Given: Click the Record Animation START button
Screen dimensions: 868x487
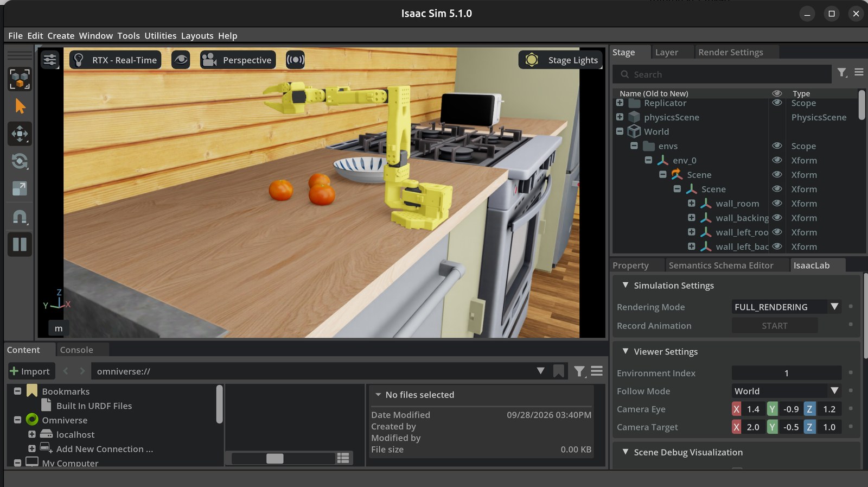Looking at the screenshot, I should (x=775, y=326).
